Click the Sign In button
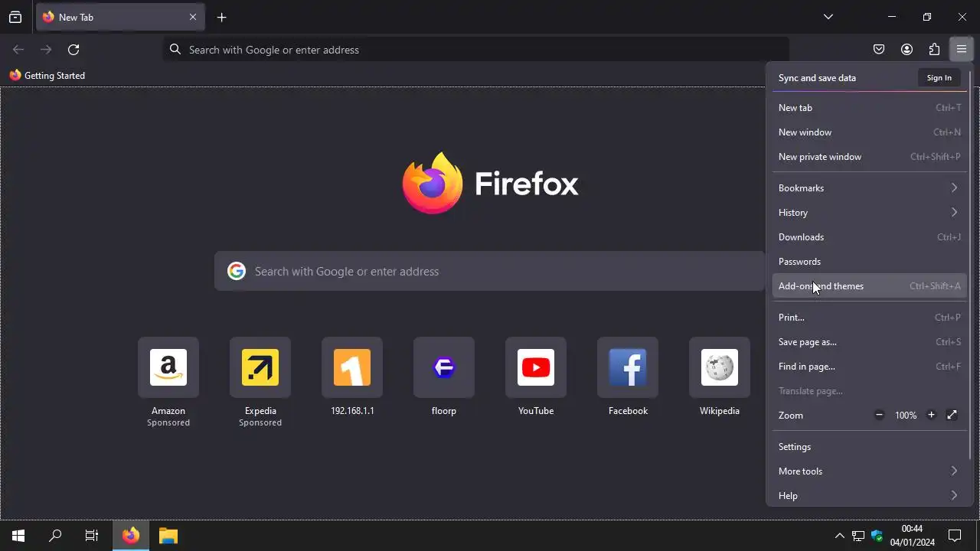 click(939, 77)
